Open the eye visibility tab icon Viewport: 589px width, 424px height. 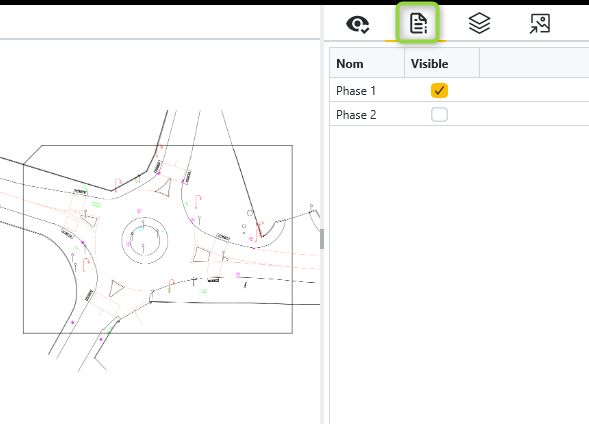pos(358,24)
